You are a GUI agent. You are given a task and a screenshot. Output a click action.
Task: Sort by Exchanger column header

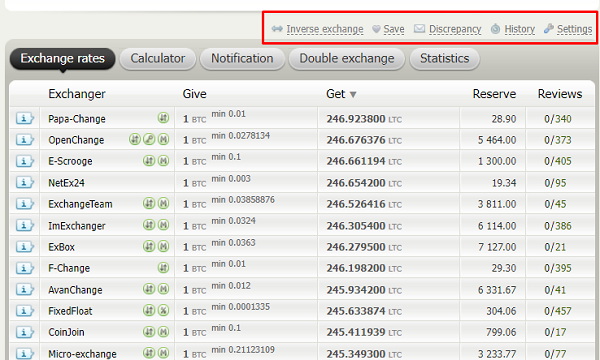click(x=77, y=94)
